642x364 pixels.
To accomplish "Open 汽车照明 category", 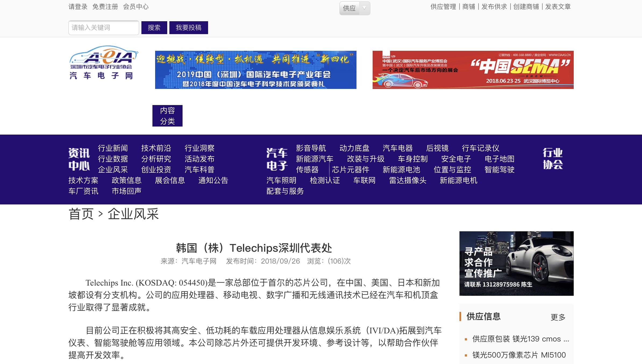I will [x=281, y=180].
